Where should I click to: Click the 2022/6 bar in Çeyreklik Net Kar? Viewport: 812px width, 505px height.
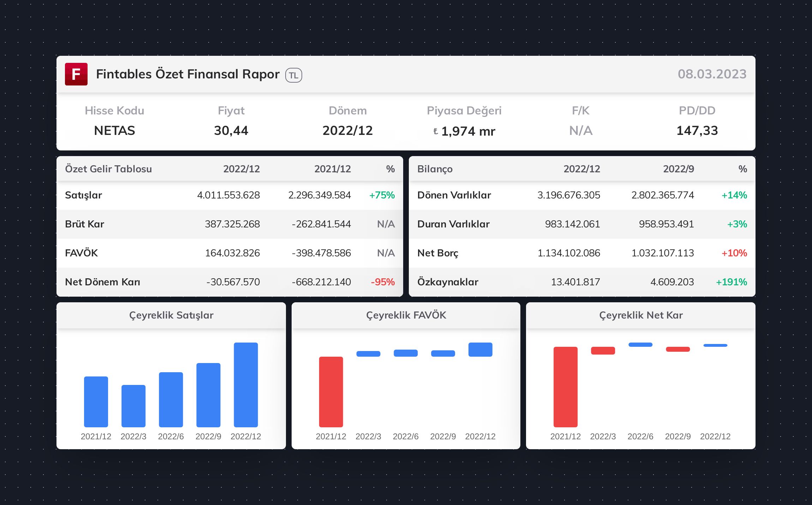click(640, 345)
